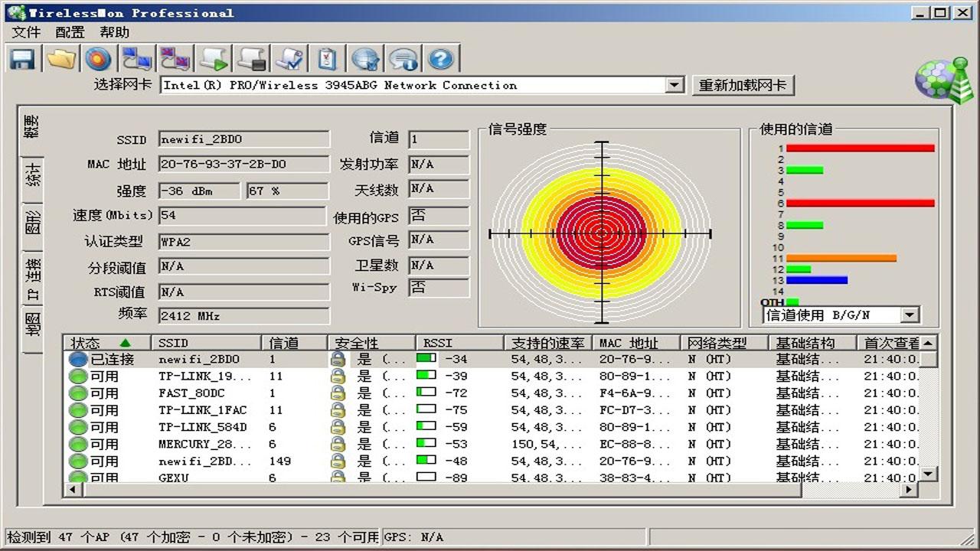Click the 支持的速率 column header
The image size is (980, 551).
[548, 343]
